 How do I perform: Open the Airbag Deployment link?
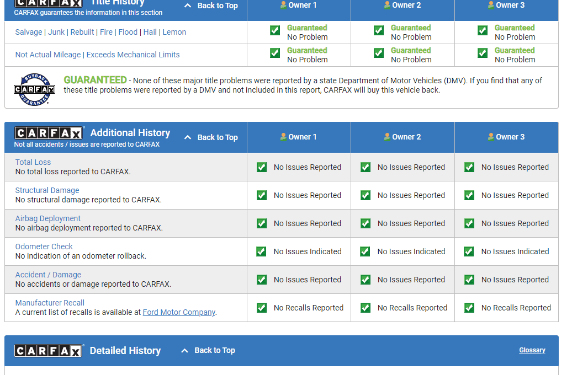(x=48, y=218)
